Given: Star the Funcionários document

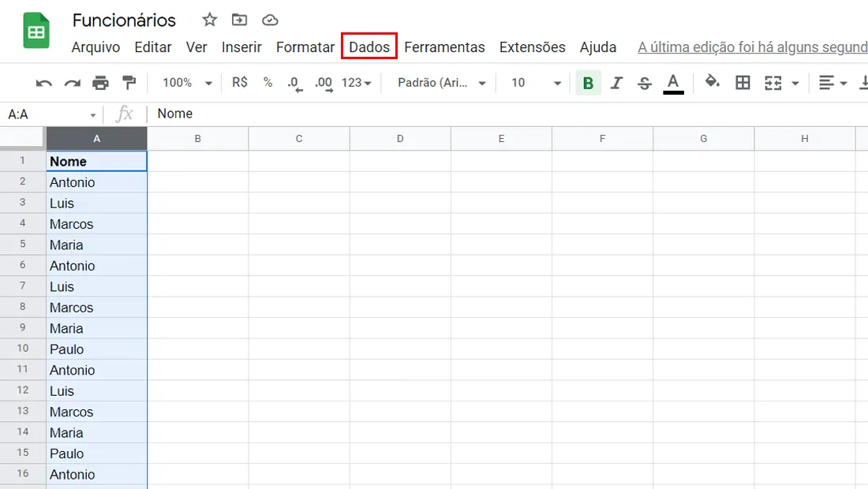Looking at the screenshot, I should pyautogui.click(x=209, y=20).
